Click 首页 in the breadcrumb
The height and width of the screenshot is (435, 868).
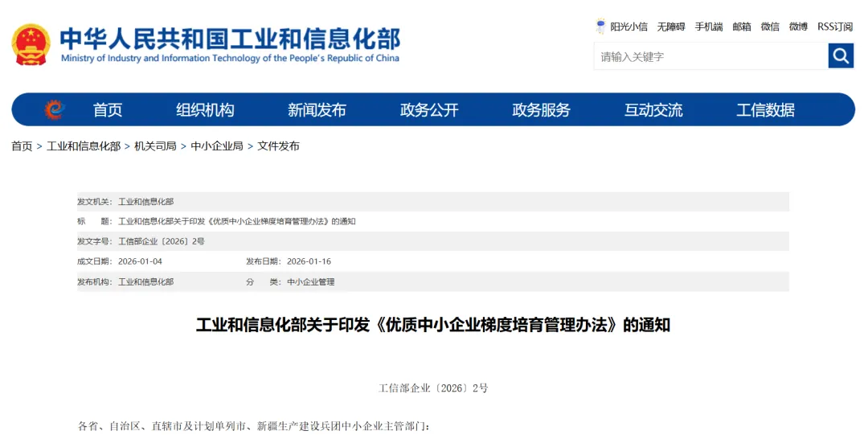click(23, 146)
